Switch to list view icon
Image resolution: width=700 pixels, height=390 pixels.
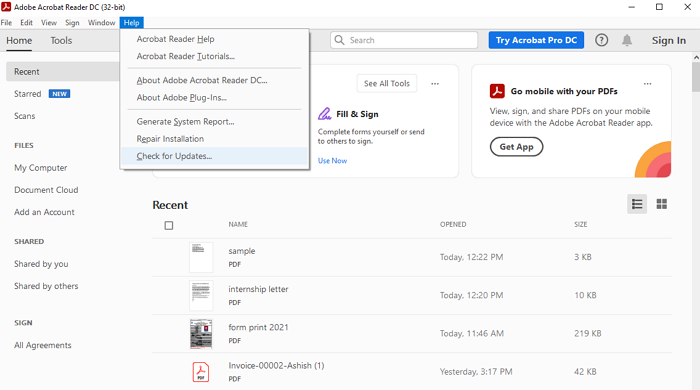(637, 204)
